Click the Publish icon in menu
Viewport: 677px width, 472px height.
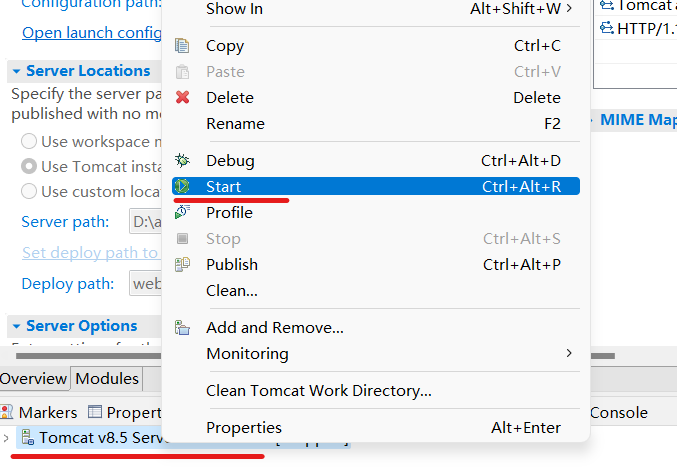point(182,265)
